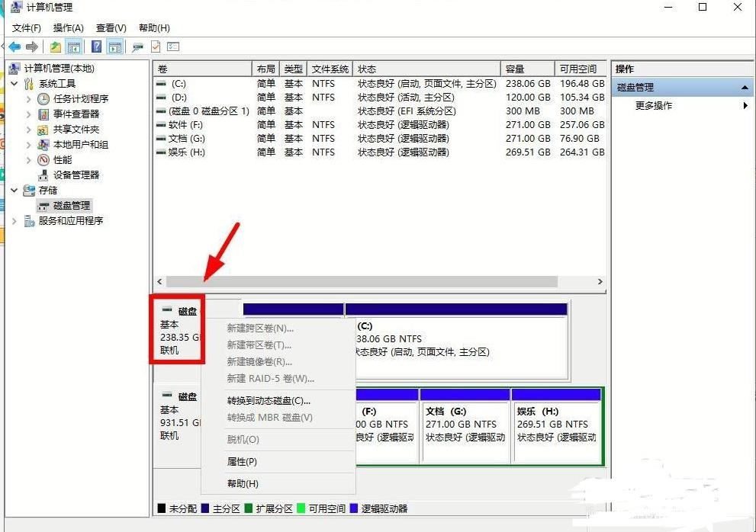Click drive icon of (C:) volume row

[x=161, y=84]
